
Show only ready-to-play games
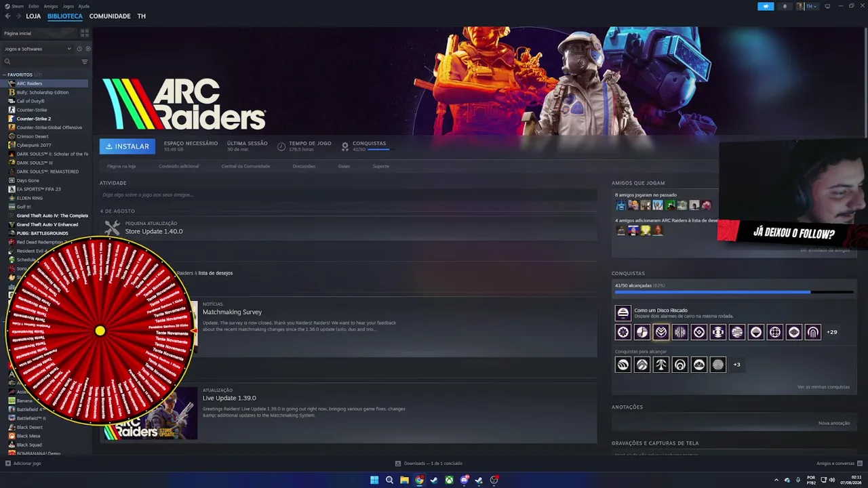tap(87, 49)
